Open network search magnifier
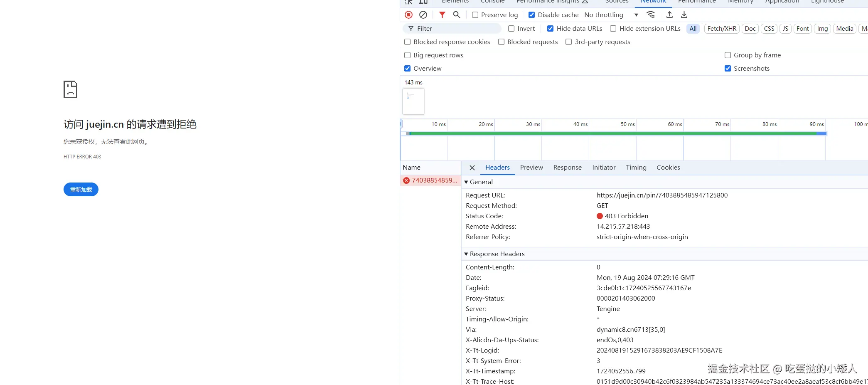868x385 pixels. coord(457,15)
